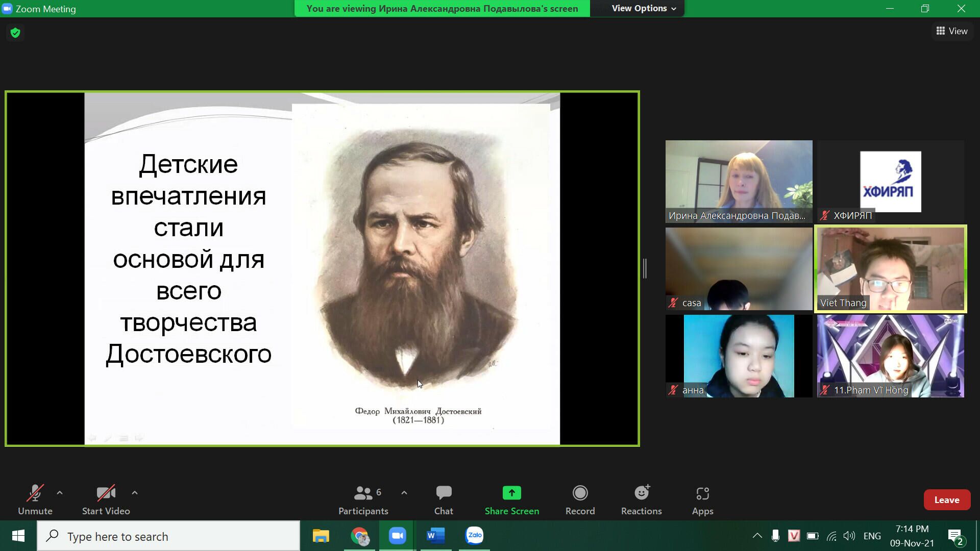
Task: Open Zalo from the taskbar
Action: coord(475,536)
